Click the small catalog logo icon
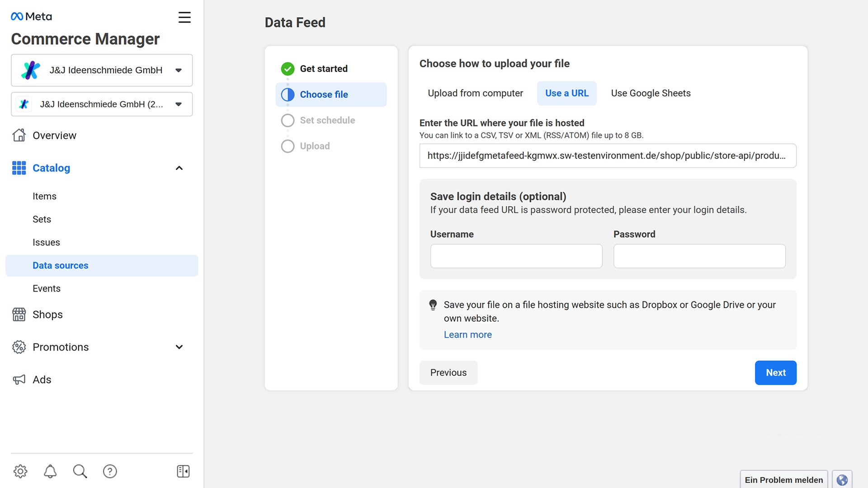868x488 pixels. pyautogui.click(x=24, y=104)
